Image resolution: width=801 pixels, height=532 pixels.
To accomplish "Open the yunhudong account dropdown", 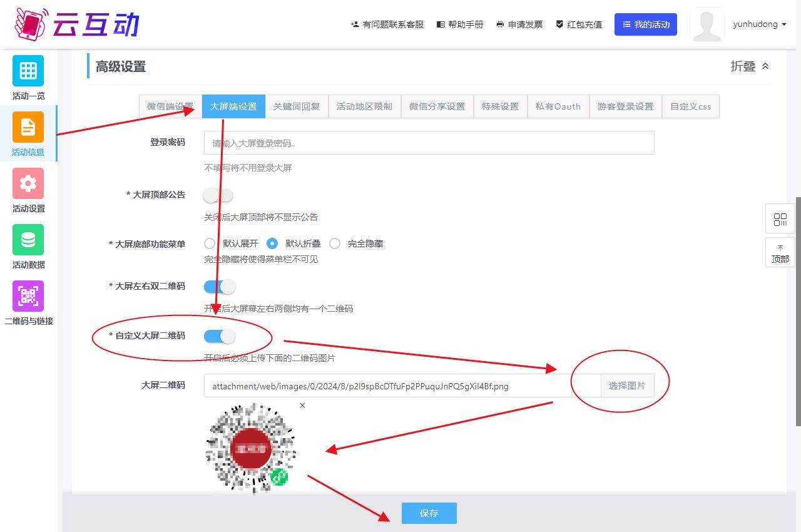I will click(x=759, y=24).
